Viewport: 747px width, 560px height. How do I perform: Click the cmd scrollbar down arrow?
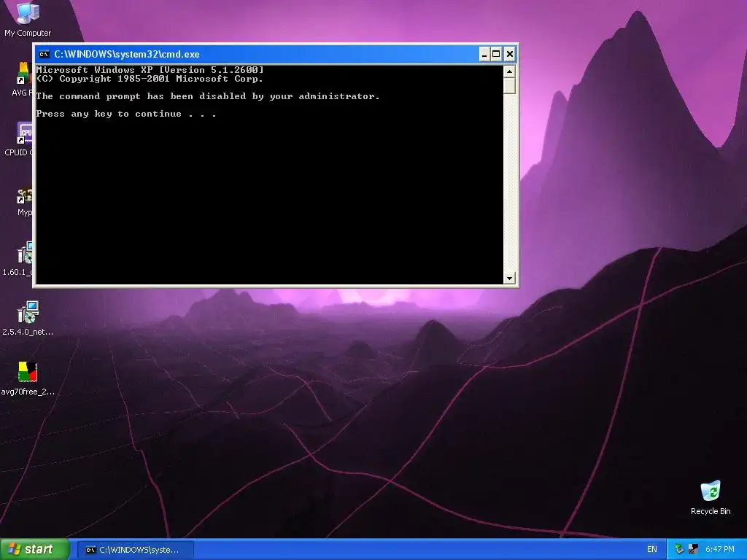click(x=509, y=278)
